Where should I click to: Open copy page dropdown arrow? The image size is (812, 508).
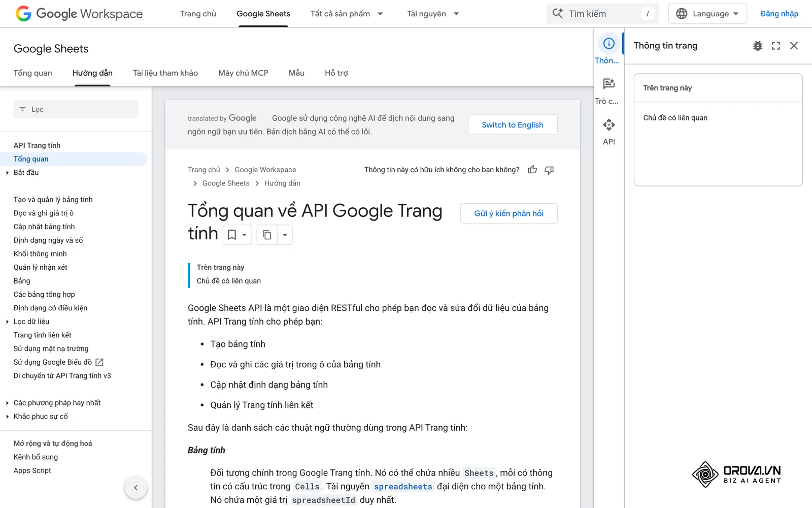point(285,235)
